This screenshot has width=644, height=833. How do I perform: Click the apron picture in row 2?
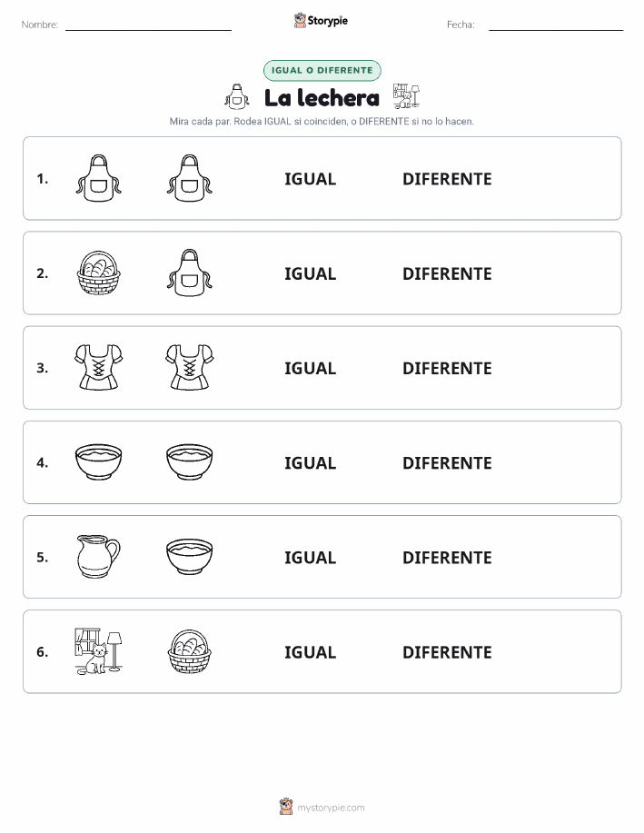[x=189, y=273]
